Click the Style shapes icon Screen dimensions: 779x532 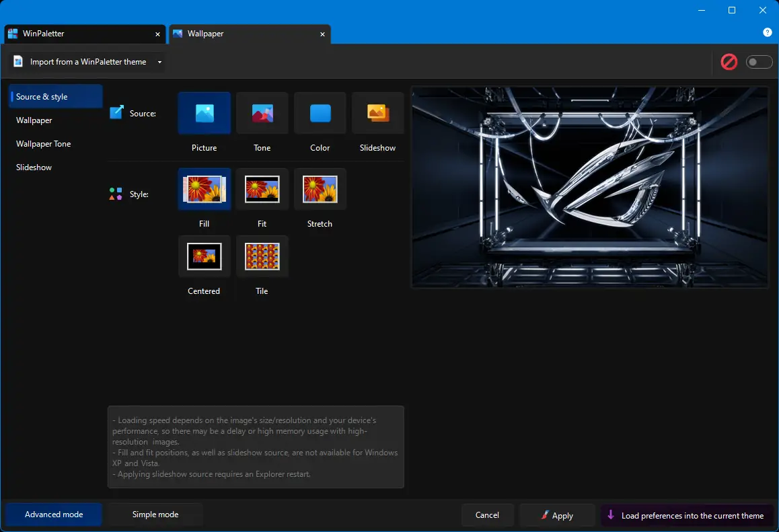point(116,194)
